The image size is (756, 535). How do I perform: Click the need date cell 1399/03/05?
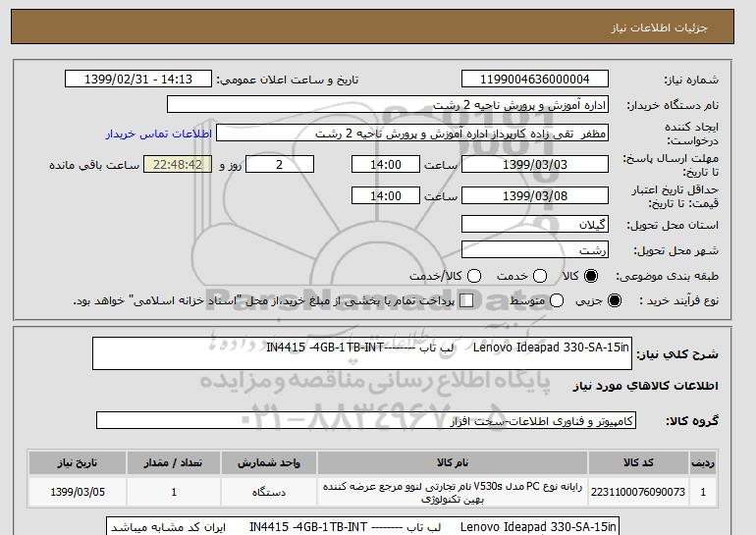click(78, 492)
